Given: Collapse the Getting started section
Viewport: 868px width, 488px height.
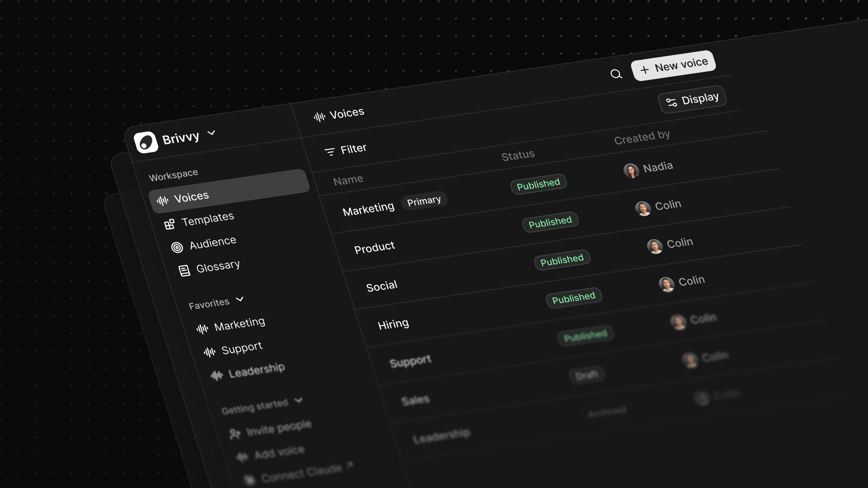Looking at the screenshot, I should pyautogui.click(x=298, y=400).
